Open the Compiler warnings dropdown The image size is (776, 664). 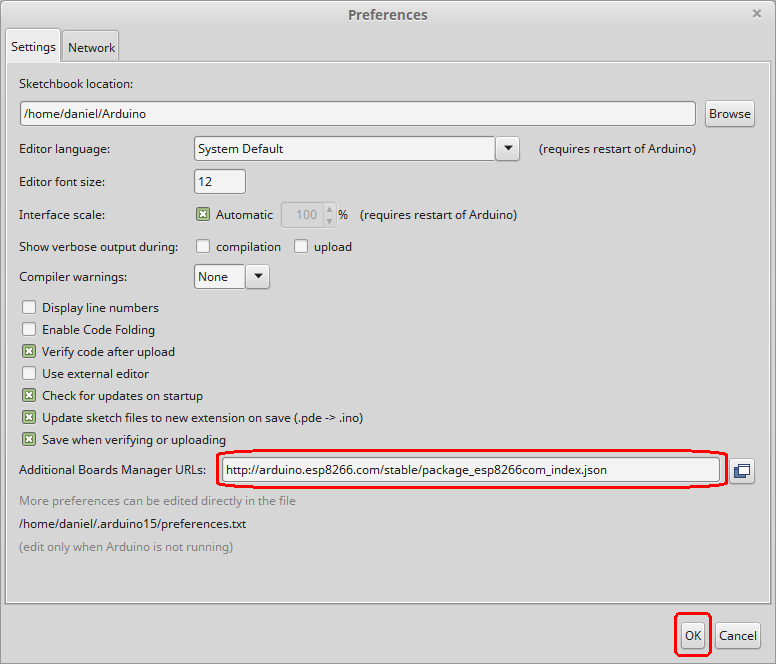257,277
